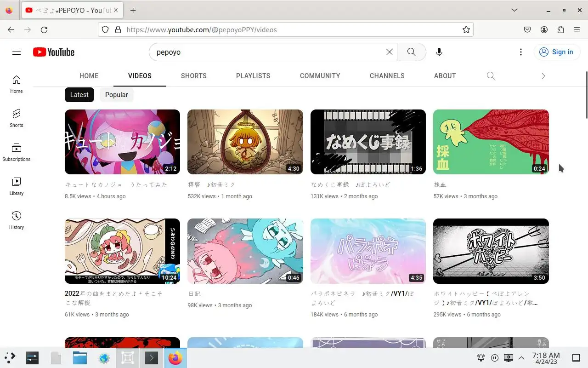Image resolution: width=588 pixels, height=368 pixels.
Task: Open YouTube settings three-dot menu
Action: point(520,52)
